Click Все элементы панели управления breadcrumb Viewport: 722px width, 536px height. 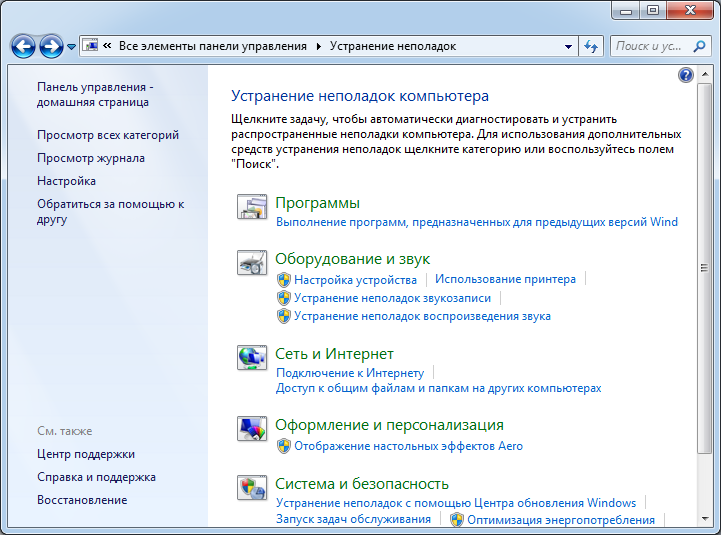tap(213, 46)
